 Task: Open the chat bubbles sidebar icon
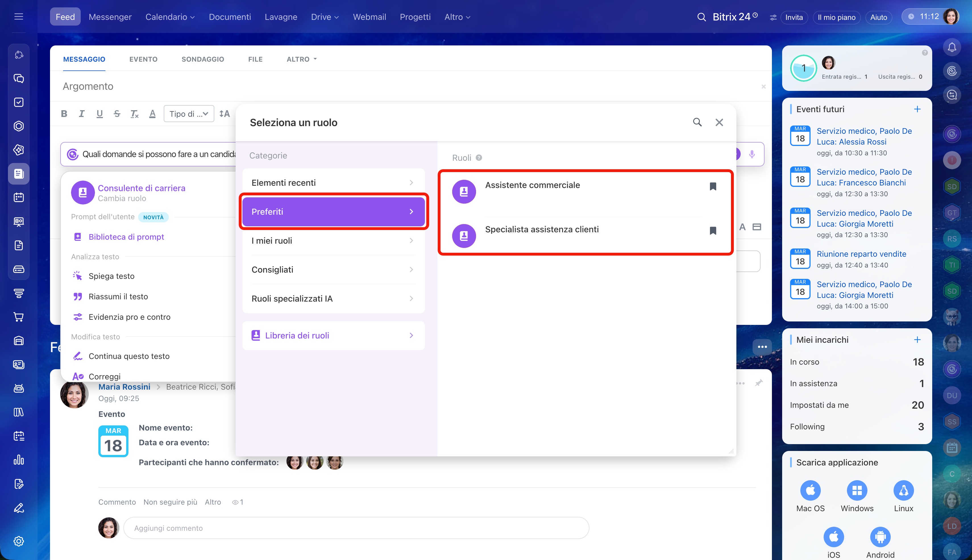coord(18,78)
